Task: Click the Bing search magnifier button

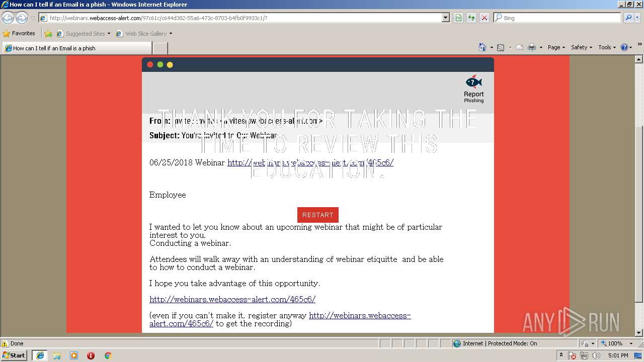Action: click(x=628, y=18)
